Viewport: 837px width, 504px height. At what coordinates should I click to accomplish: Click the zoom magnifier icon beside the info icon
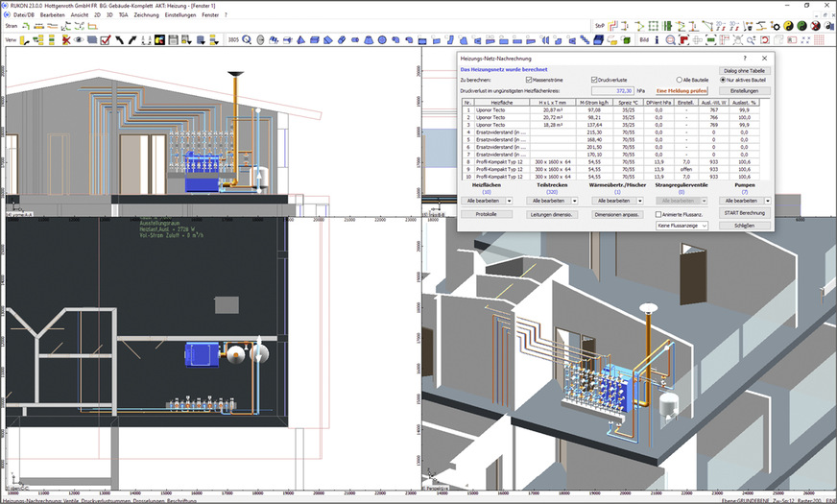point(670,40)
